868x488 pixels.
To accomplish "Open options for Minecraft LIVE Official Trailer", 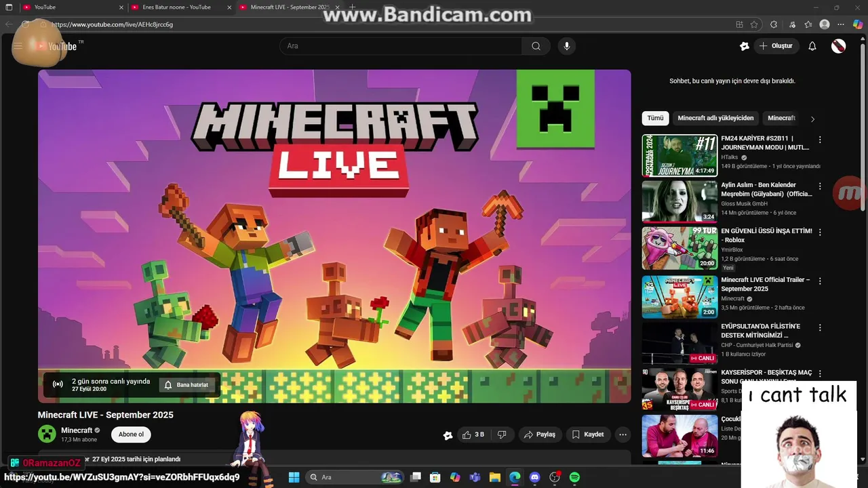I will 820,281.
